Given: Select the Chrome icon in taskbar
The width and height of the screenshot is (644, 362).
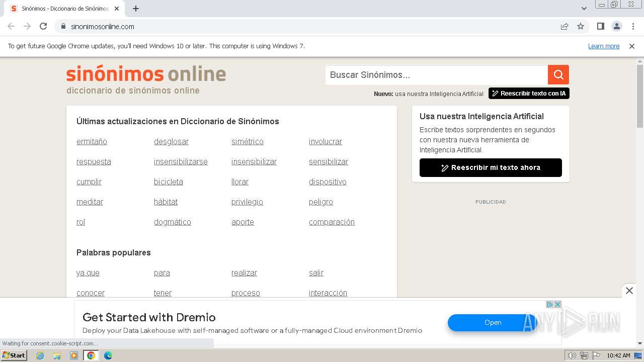Looking at the screenshot, I should 91,355.
